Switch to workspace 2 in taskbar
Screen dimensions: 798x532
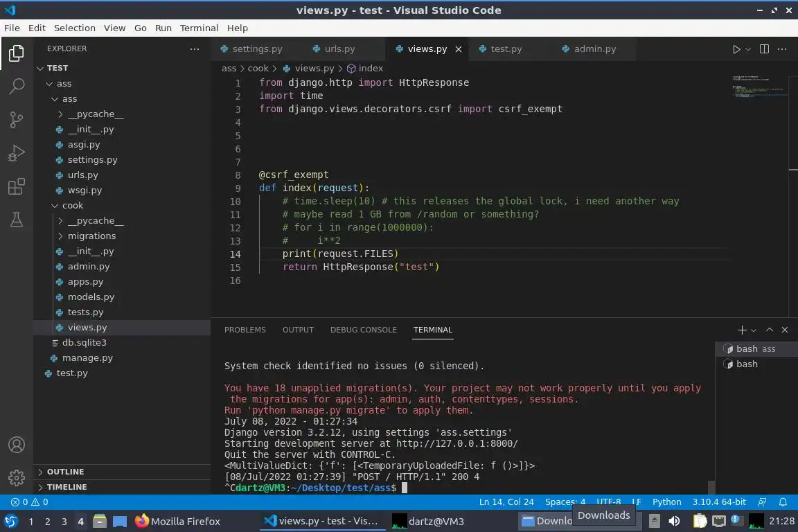(x=47, y=522)
